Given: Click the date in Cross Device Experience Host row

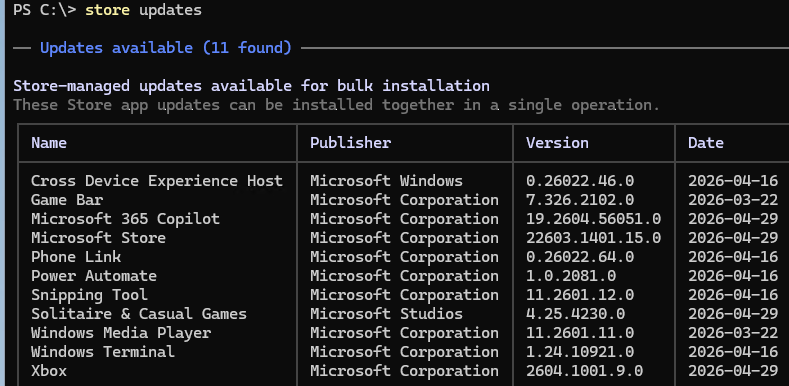Looking at the screenshot, I should coord(733,181).
